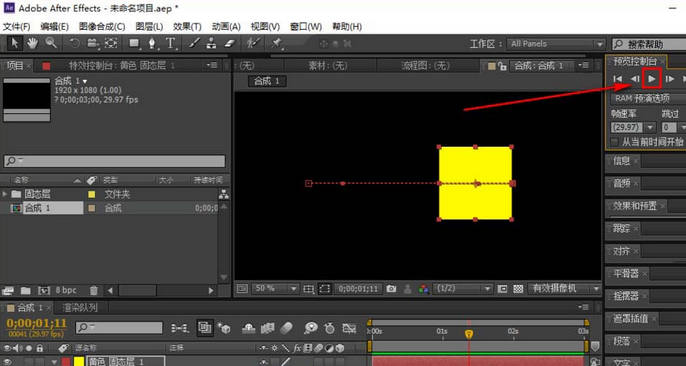Click the delete trash icon in the project panel

[x=94, y=290]
